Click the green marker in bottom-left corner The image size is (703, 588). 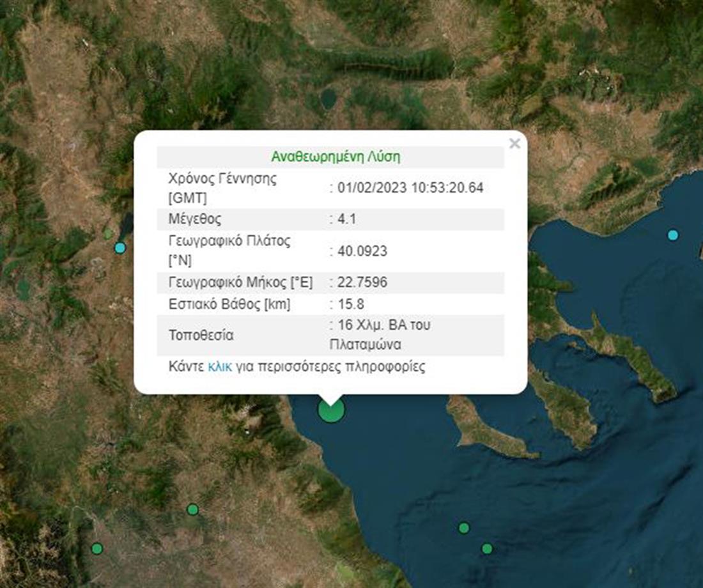(97, 548)
